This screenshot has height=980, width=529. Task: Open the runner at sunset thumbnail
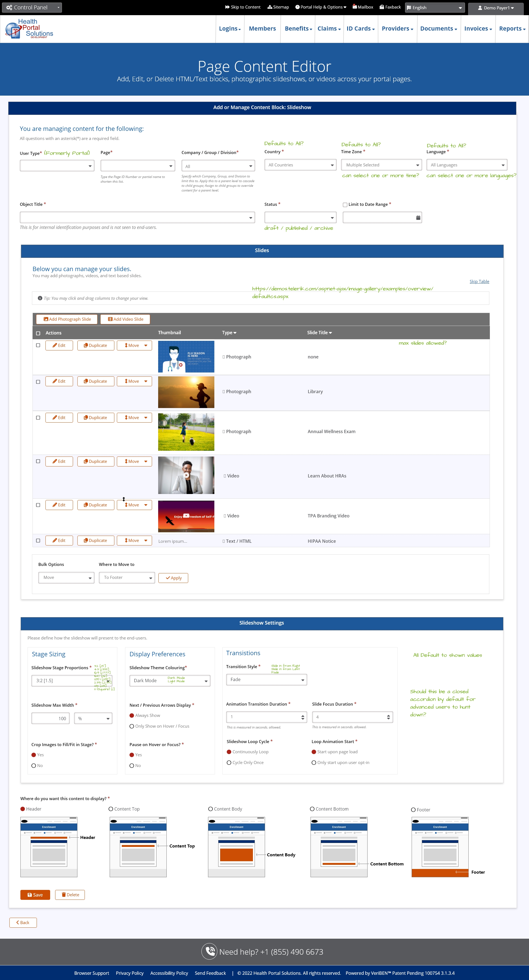coord(186,392)
